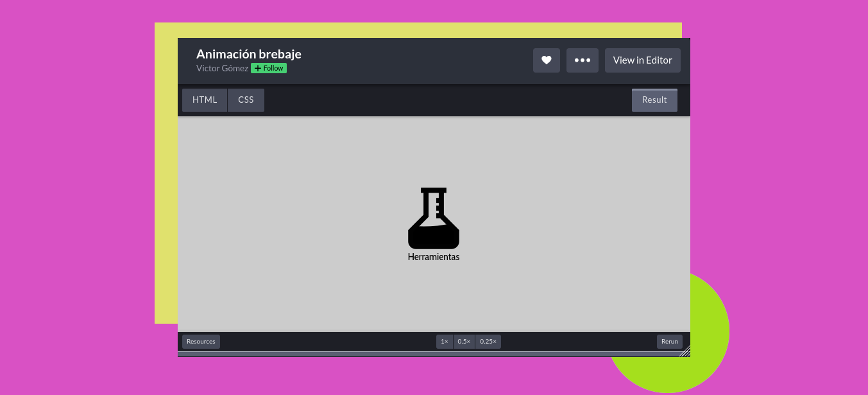Open the three-dots more options menu
The width and height of the screenshot is (868, 395).
[582, 60]
